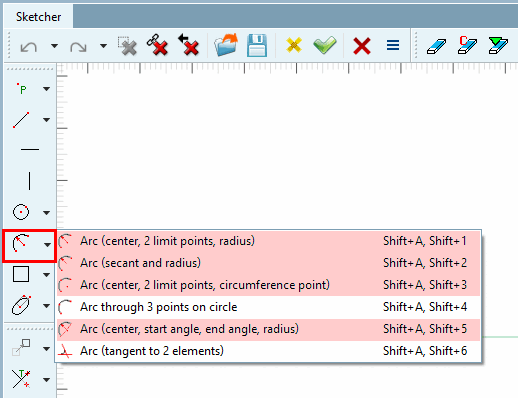Click the delete selection icon with grey X

[127, 46]
